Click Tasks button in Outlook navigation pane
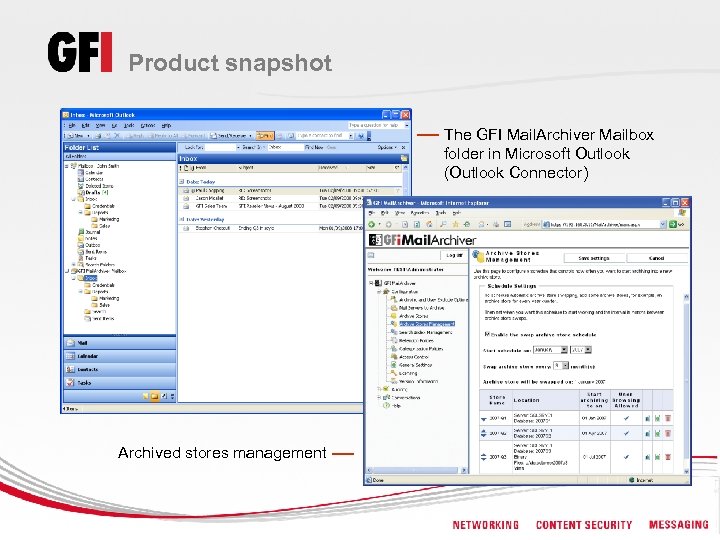This screenshot has width=720, height=540. (119, 382)
